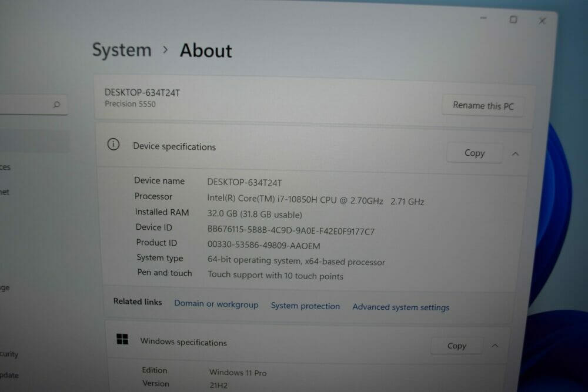Image resolution: width=588 pixels, height=392 pixels.
Task: Click the DESKTOP-634T24T header name
Action: coord(142,93)
